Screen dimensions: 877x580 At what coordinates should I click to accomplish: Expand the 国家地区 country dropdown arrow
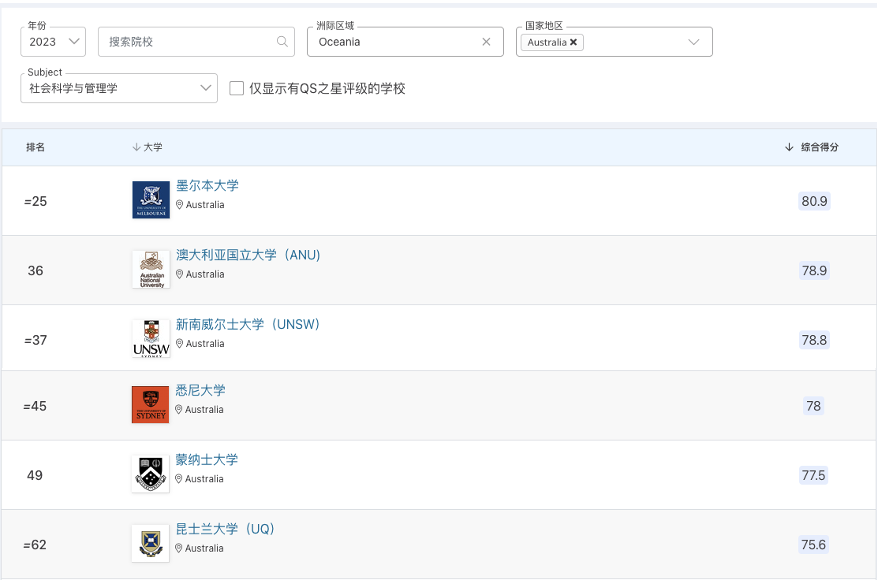pos(694,42)
